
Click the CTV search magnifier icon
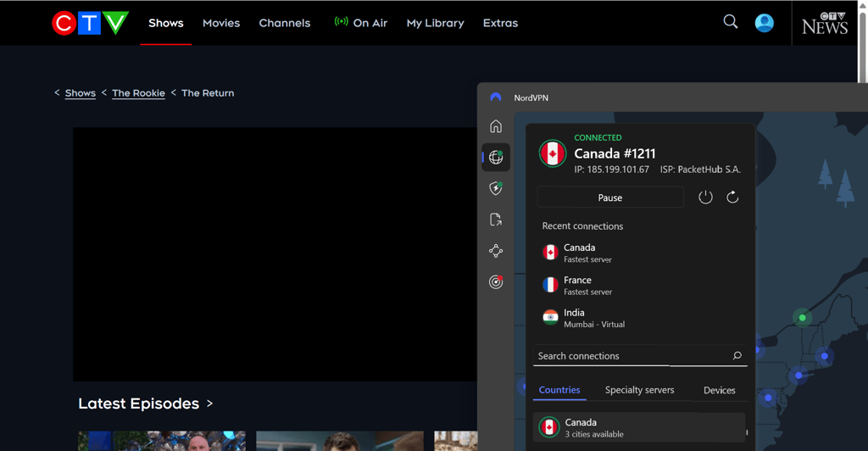click(731, 21)
